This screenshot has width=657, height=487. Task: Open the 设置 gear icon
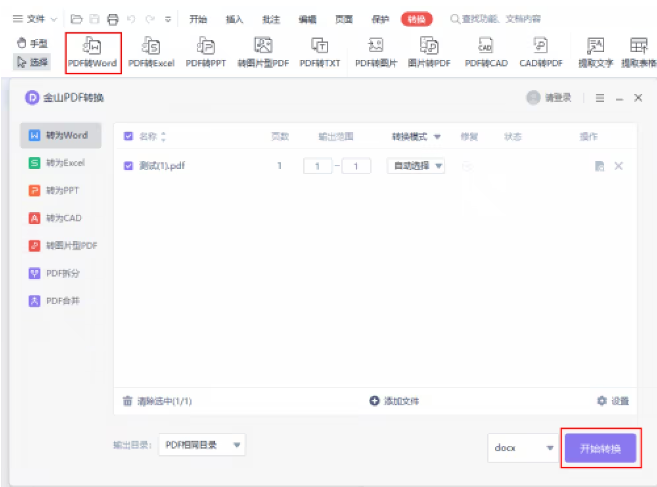(x=602, y=401)
